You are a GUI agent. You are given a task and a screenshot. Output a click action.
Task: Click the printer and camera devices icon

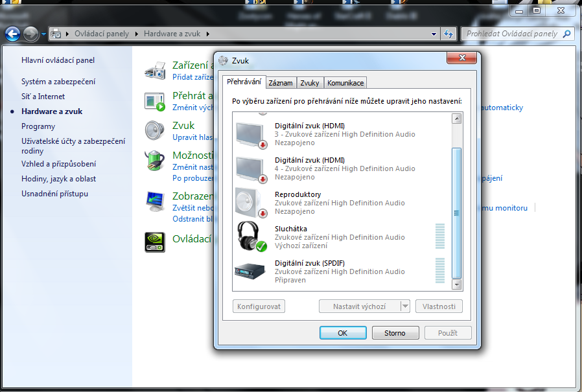click(x=155, y=71)
